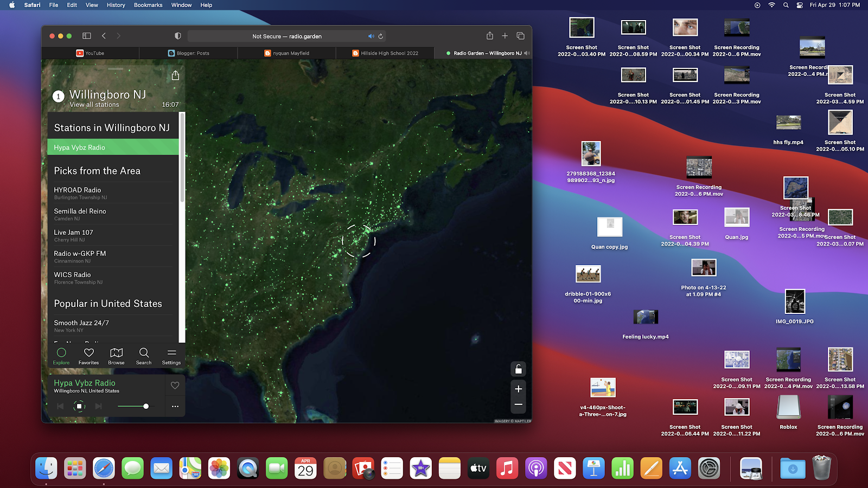Open the three-dot more options menu
The height and width of the screenshot is (488, 868).
click(x=175, y=406)
